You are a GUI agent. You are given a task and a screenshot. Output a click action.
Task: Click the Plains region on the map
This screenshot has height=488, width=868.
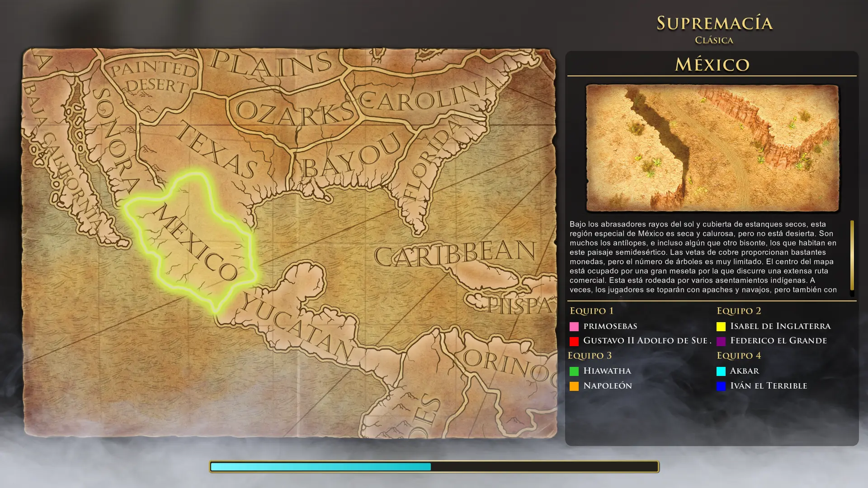click(x=271, y=65)
